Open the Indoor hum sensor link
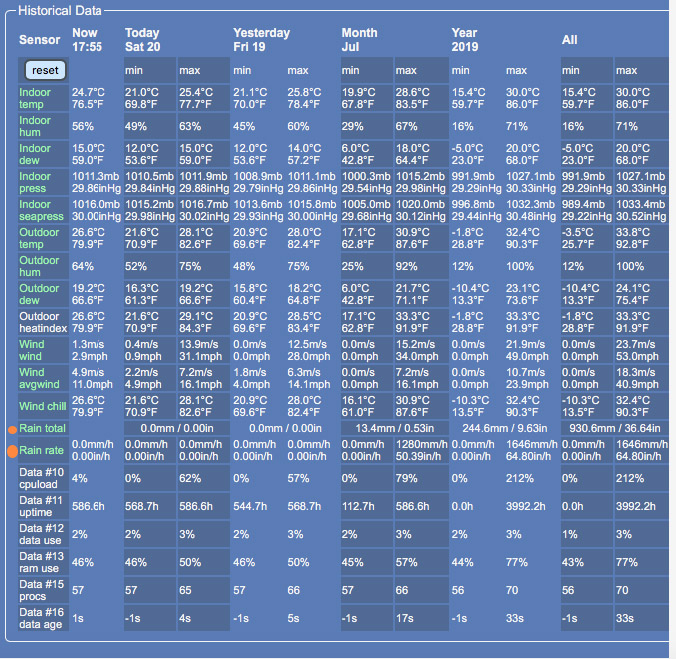The height and width of the screenshot is (659, 676). click(x=35, y=126)
